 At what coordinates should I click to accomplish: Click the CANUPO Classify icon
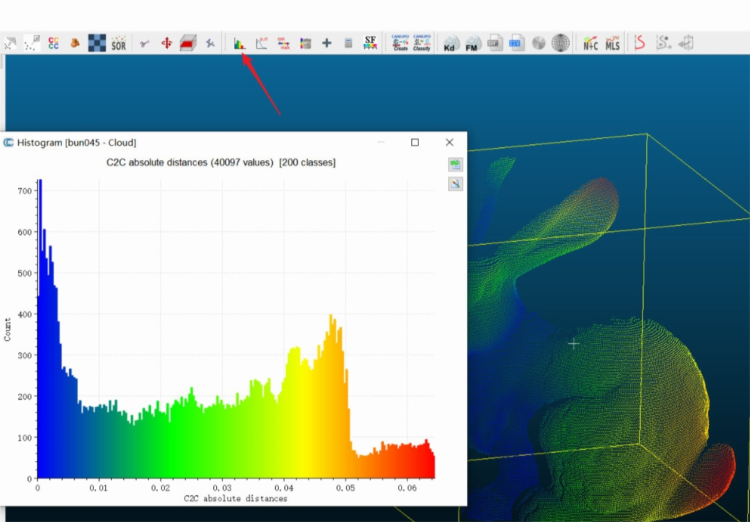[421, 43]
